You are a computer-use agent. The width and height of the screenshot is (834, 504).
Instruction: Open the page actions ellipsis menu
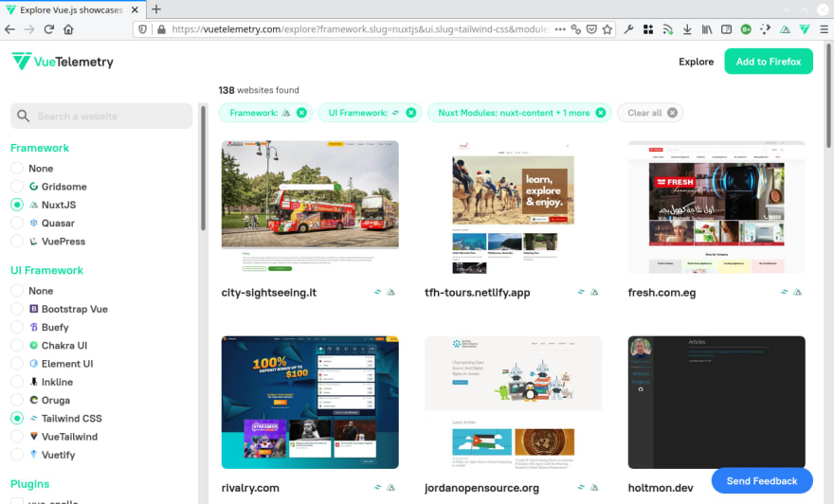pyautogui.click(x=560, y=29)
